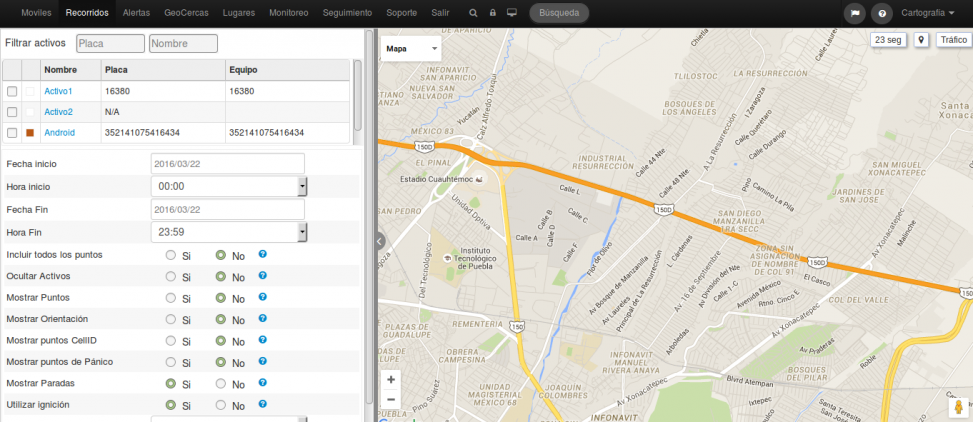The width and height of the screenshot is (973, 422).
Task: Click the flag icon button
Action: [854, 13]
